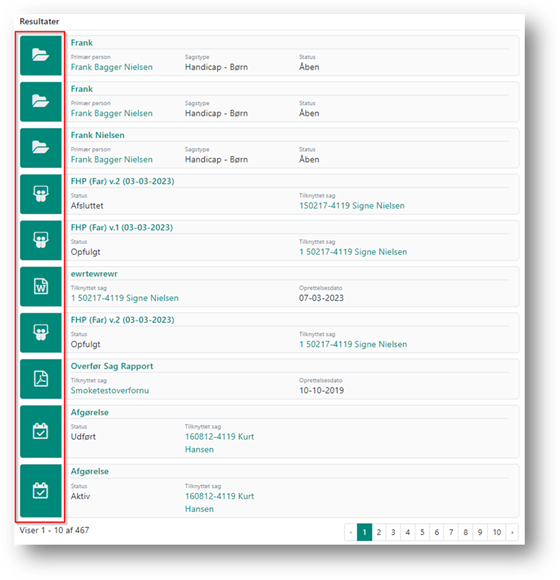Select Word document icon next to ewrtewrewr
This screenshot has width=560, height=580.
pyautogui.click(x=41, y=287)
